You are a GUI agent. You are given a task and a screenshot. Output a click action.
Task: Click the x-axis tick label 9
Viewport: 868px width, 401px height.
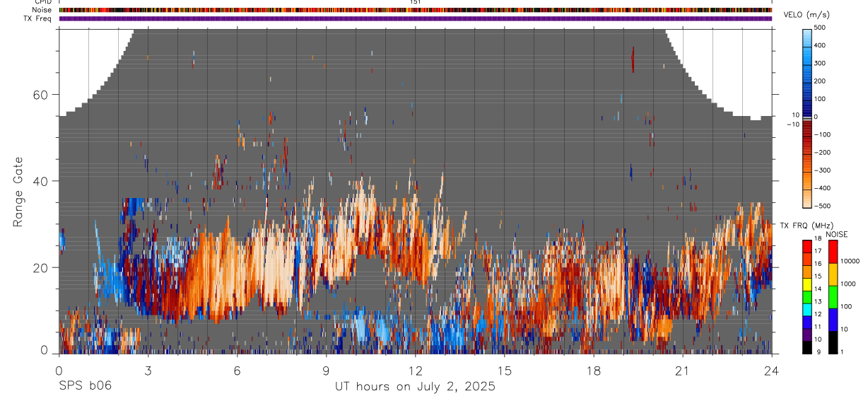coord(327,371)
